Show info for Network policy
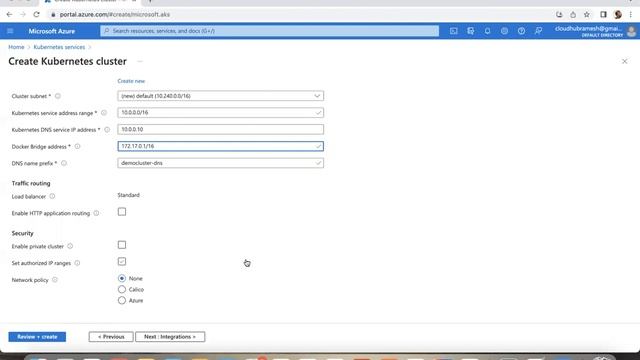 click(55, 280)
